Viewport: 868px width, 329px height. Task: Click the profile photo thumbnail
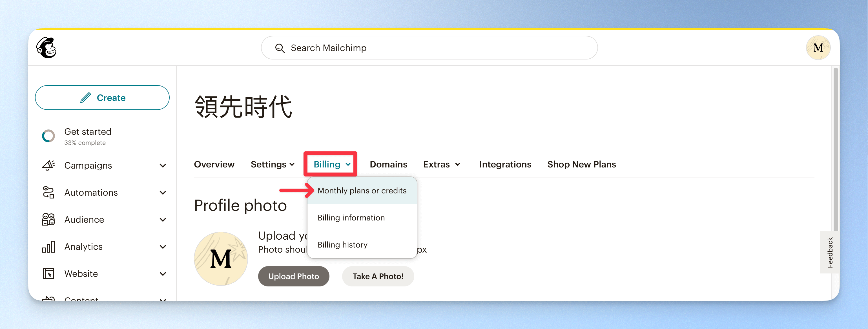coord(221,259)
